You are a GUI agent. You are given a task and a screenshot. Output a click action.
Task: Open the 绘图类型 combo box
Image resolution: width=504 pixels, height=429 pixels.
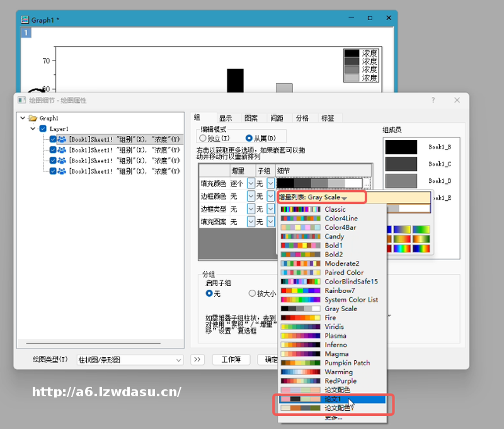pyautogui.click(x=129, y=360)
